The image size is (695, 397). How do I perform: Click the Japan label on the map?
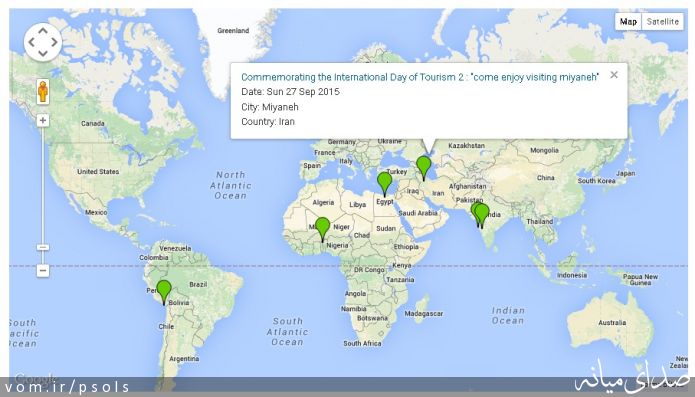[625, 173]
